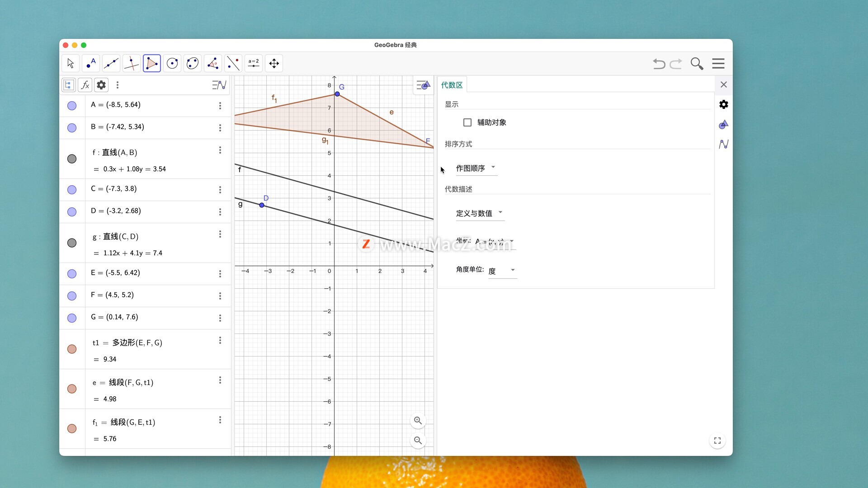868x488 pixels.
Task: Open Algebra settings tab icon in sidebar
Action: click(x=724, y=144)
